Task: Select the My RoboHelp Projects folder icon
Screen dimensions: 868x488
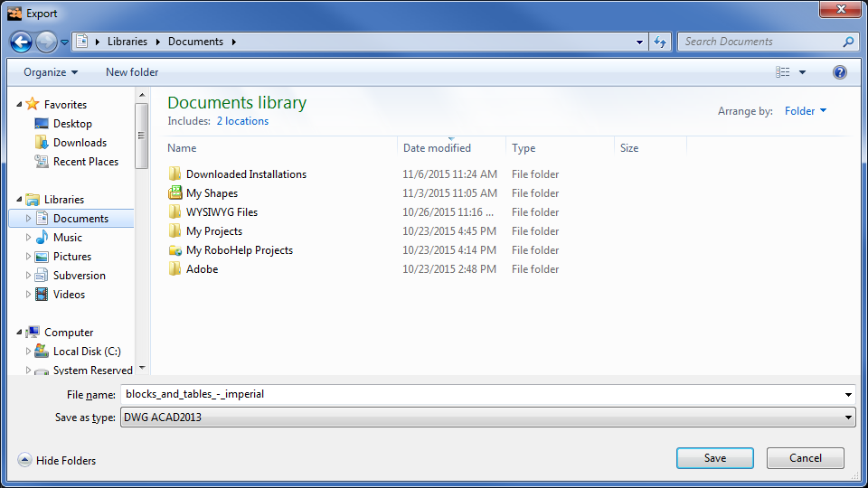Action: [x=175, y=250]
